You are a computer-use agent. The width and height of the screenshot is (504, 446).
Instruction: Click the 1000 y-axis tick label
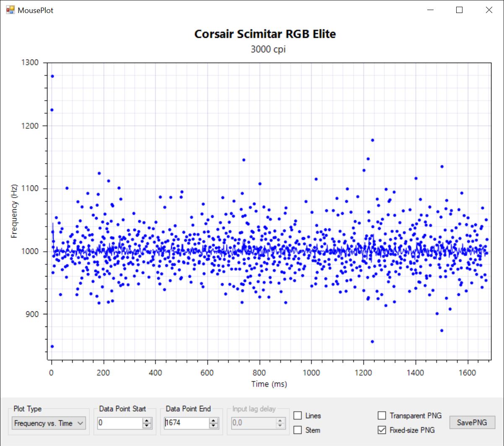[30, 251]
